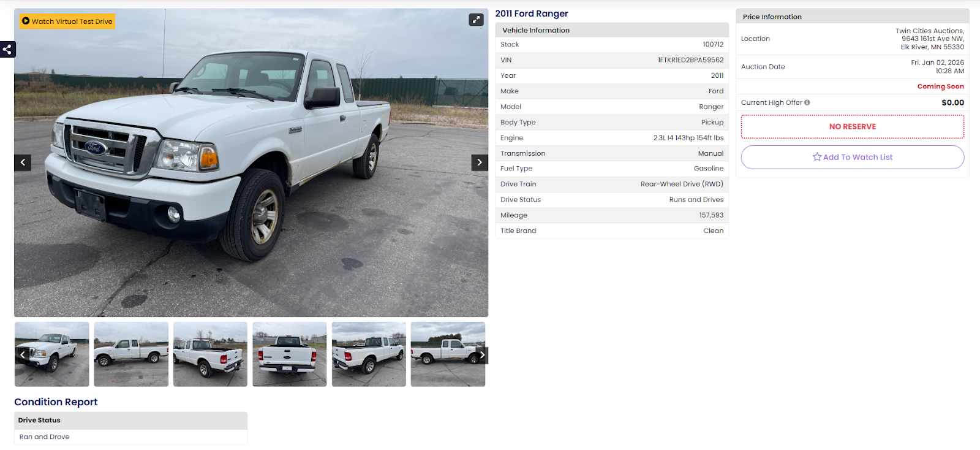Click the Current High Offer info icon
The width and height of the screenshot is (980, 450).
[x=807, y=102]
